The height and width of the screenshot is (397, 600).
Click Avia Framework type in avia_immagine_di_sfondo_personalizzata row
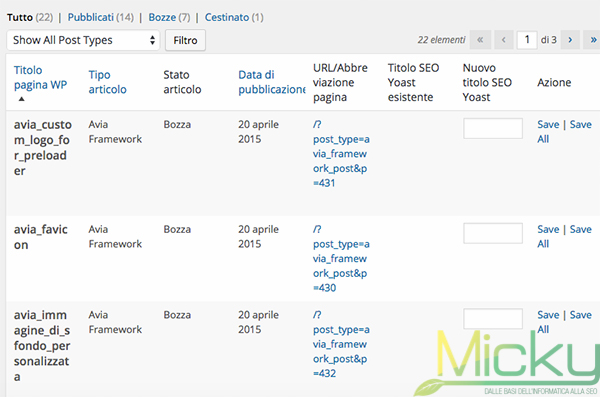[x=115, y=322]
